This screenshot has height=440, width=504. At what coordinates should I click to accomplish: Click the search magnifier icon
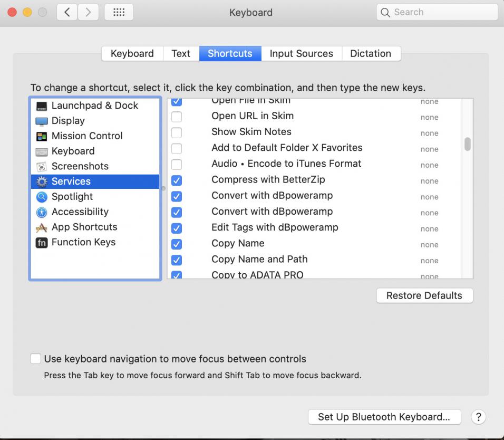(385, 12)
